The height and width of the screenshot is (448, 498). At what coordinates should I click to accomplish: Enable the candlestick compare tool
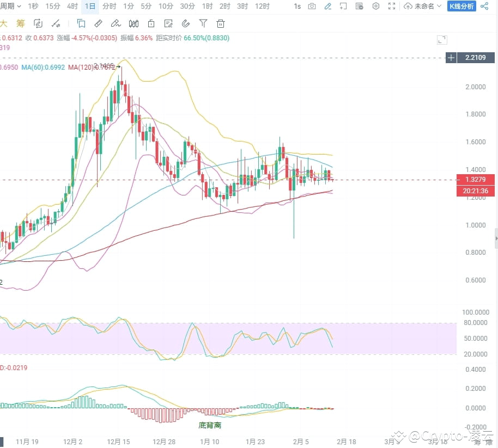134,23
